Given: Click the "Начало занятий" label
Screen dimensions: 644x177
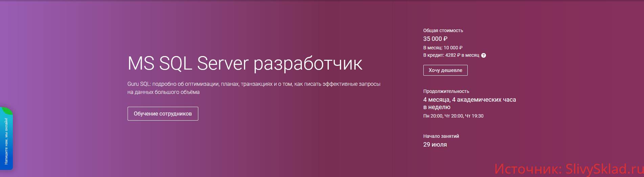Looking at the screenshot, I should click(x=441, y=136).
